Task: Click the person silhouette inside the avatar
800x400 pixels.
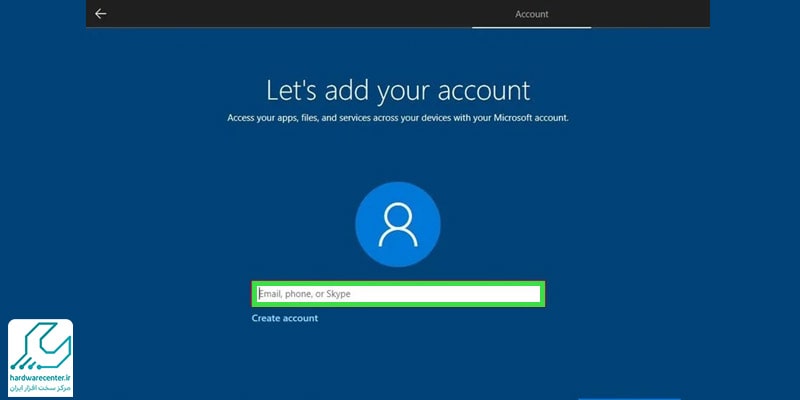Action: [x=398, y=224]
